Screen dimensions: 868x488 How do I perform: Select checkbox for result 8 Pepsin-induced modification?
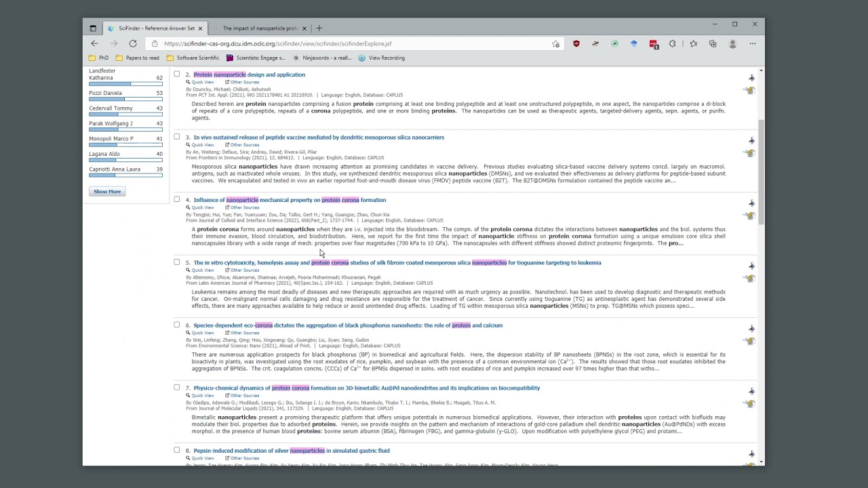(x=177, y=450)
